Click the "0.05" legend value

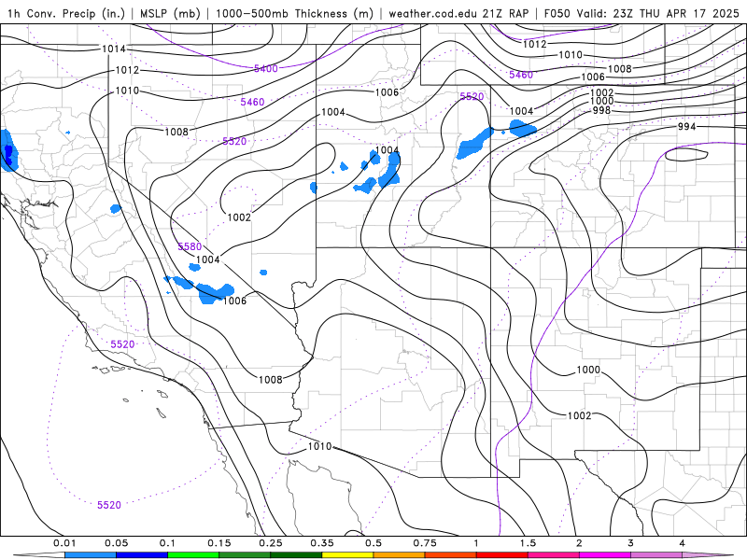pos(116,543)
